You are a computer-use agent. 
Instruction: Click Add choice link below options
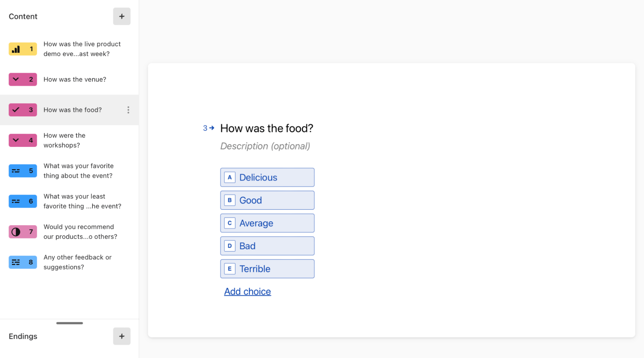pos(247,291)
